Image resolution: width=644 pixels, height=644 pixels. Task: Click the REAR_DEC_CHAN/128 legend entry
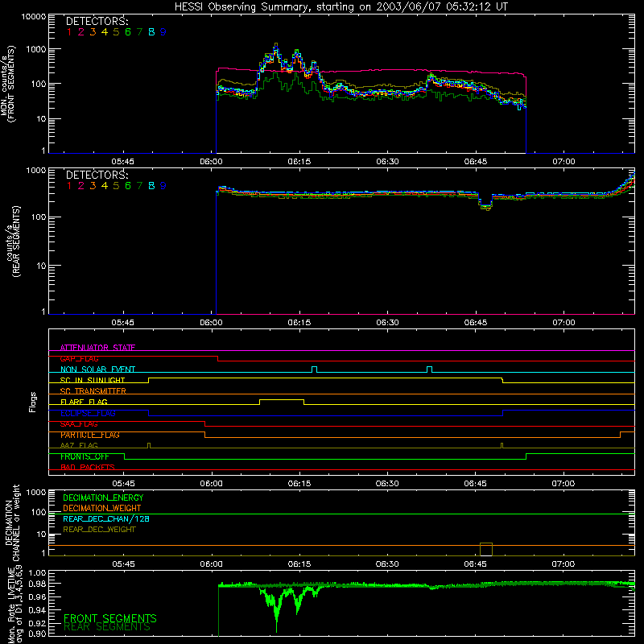coord(106,518)
